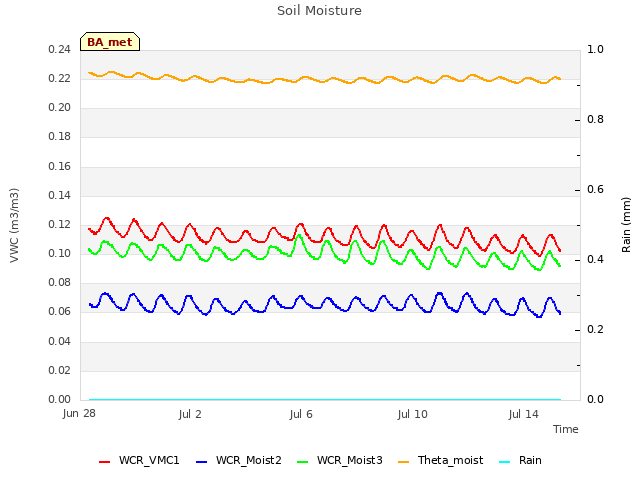The width and height of the screenshot is (640, 480).
Task: Toggle WCR_VMC1 series in legend
Action: click(x=139, y=460)
